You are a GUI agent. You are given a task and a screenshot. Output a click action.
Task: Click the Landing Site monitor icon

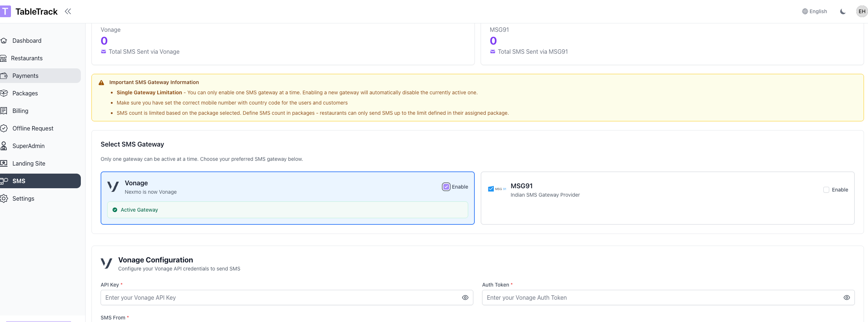point(4,163)
